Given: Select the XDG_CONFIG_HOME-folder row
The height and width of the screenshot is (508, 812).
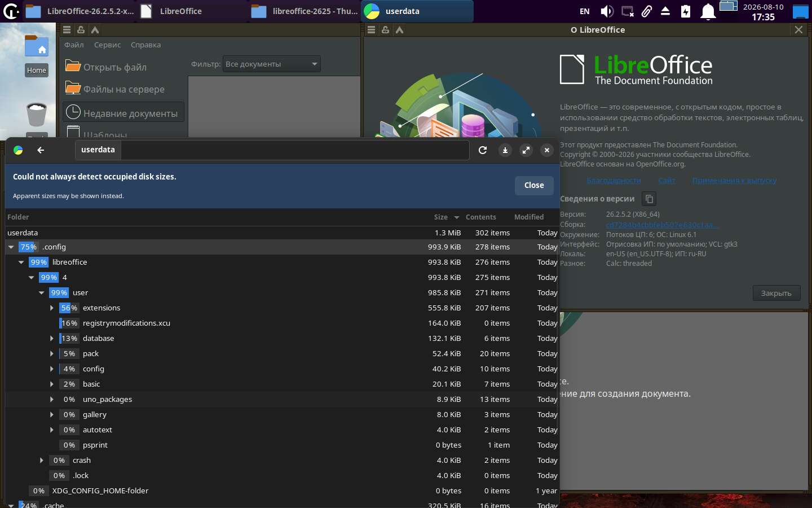Looking at the screenshot, I should (282, 491).
